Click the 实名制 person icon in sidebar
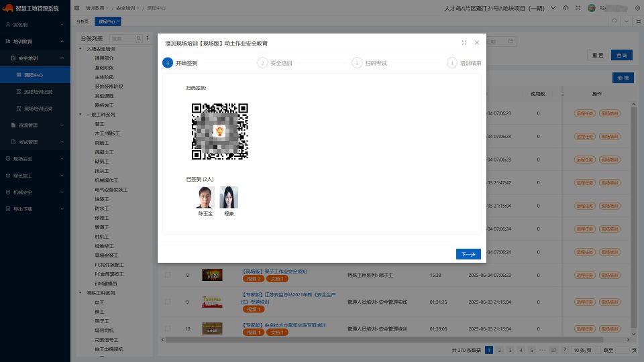Screen dimensions: 644x362 tap(8, 25)
